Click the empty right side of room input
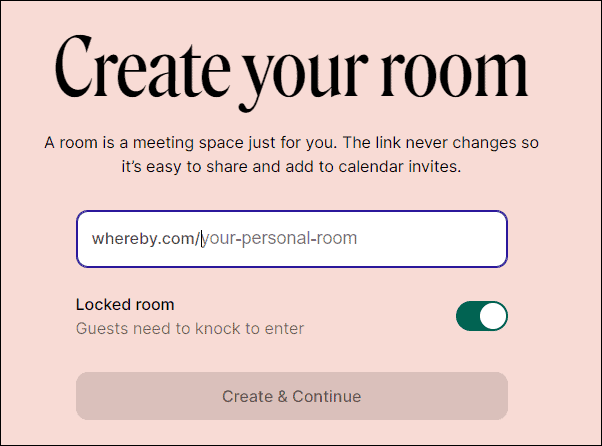Screen dimensions: 602x446 click(x=430, y=239)
